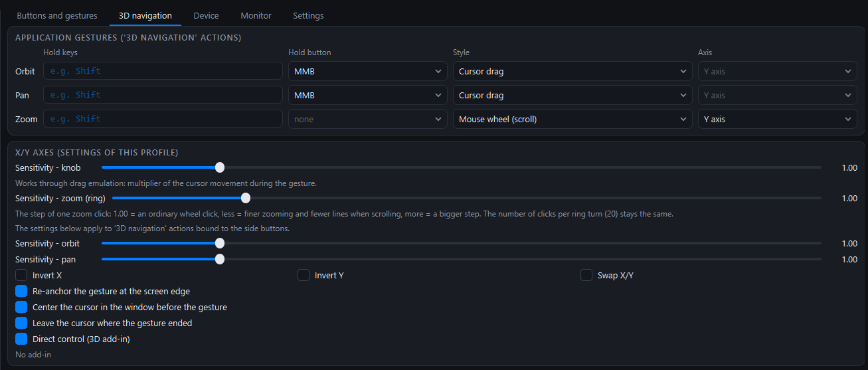Click the No add-in status text
Image resolution: width=868 pixels, height=370 pixels.
click(x=33, y=355)
